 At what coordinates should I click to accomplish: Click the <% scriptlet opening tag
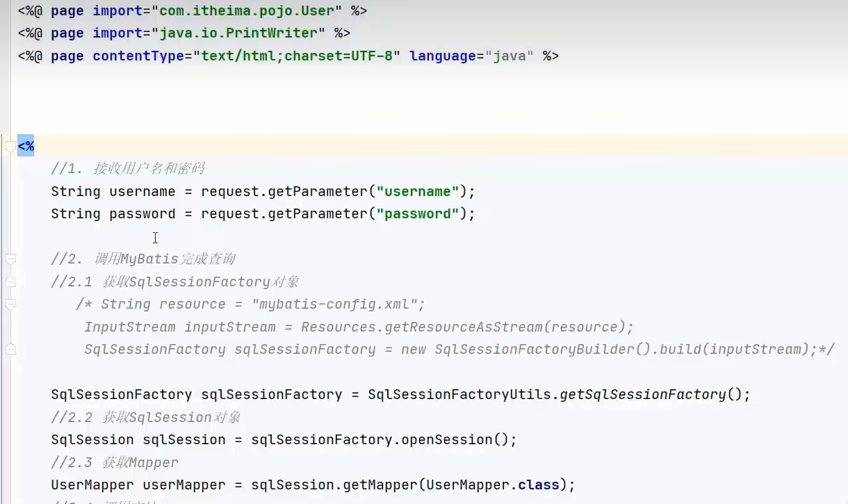pos(26,146)
